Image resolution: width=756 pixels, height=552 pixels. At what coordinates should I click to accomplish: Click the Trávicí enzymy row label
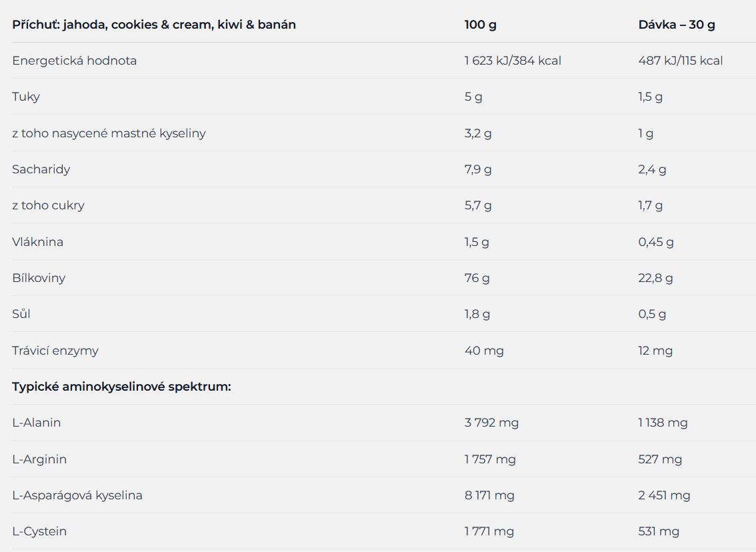tap(55, 351)
